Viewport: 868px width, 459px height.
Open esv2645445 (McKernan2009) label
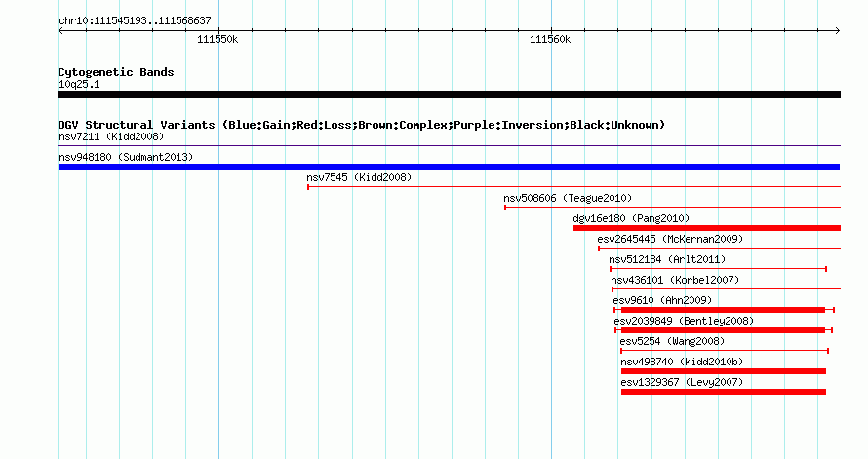[x=670, y=239]
